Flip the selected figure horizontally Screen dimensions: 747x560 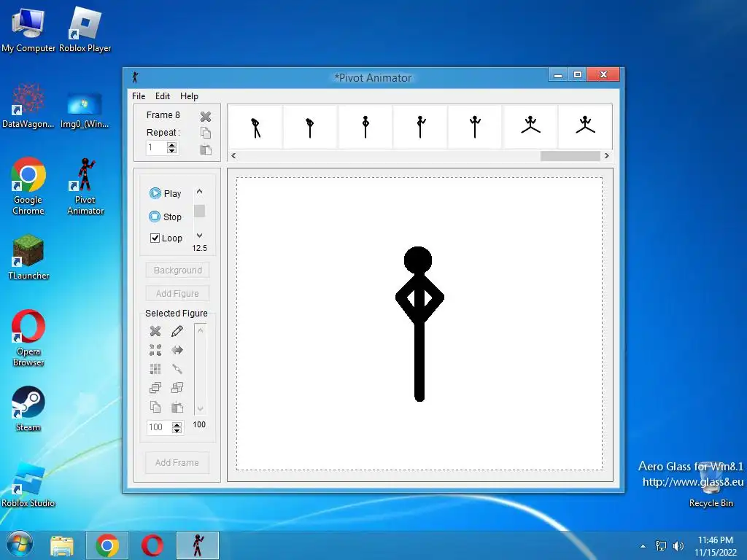coord(177,350)
